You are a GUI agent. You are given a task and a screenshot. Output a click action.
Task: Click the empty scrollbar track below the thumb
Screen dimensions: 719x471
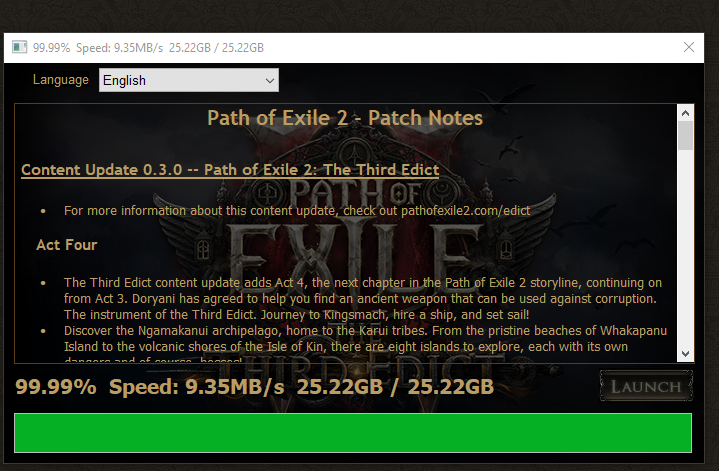pyautogui.click(x=685, y=248)
